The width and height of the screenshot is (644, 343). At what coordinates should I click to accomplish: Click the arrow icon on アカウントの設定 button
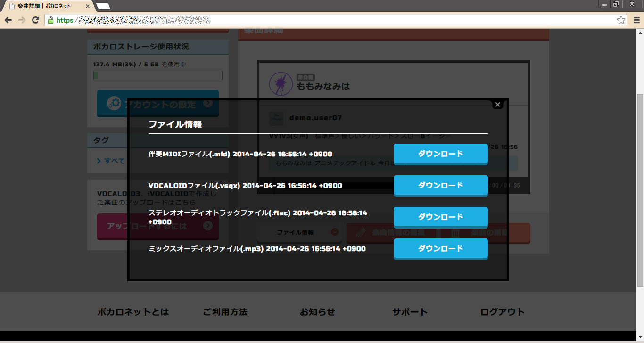click(208, 104)
